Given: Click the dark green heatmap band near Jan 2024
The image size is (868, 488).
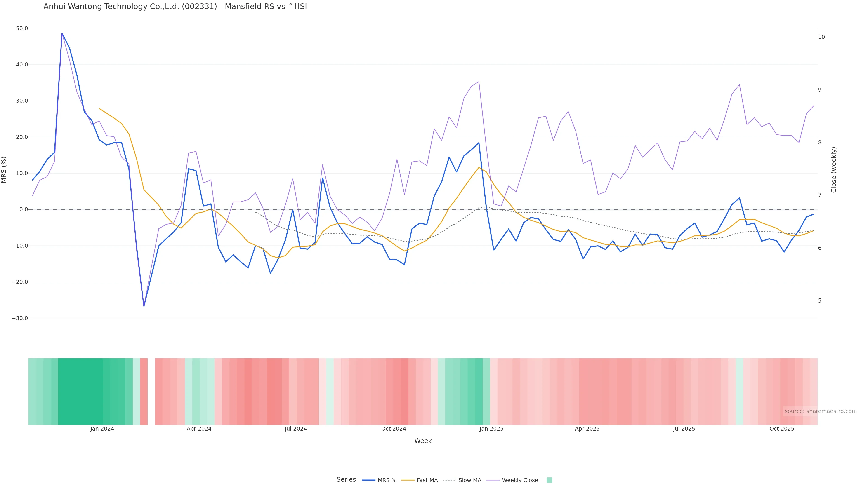Looking at the screenshot, I should click(x=81, y=391).
